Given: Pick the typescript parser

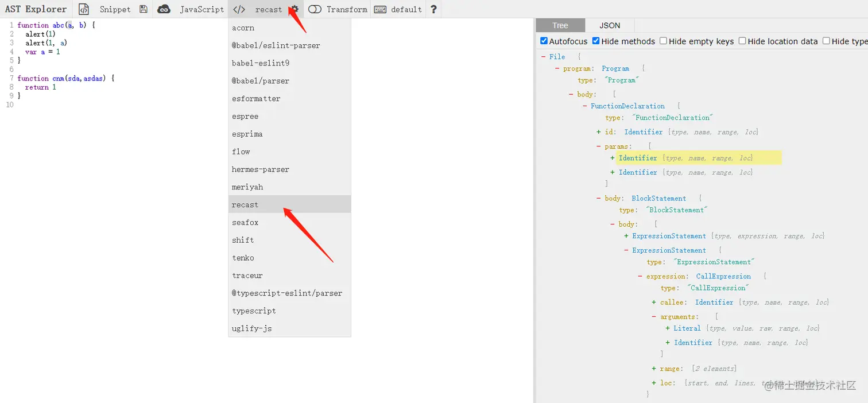Looking at the screenshot, I should tap(289, 311).
